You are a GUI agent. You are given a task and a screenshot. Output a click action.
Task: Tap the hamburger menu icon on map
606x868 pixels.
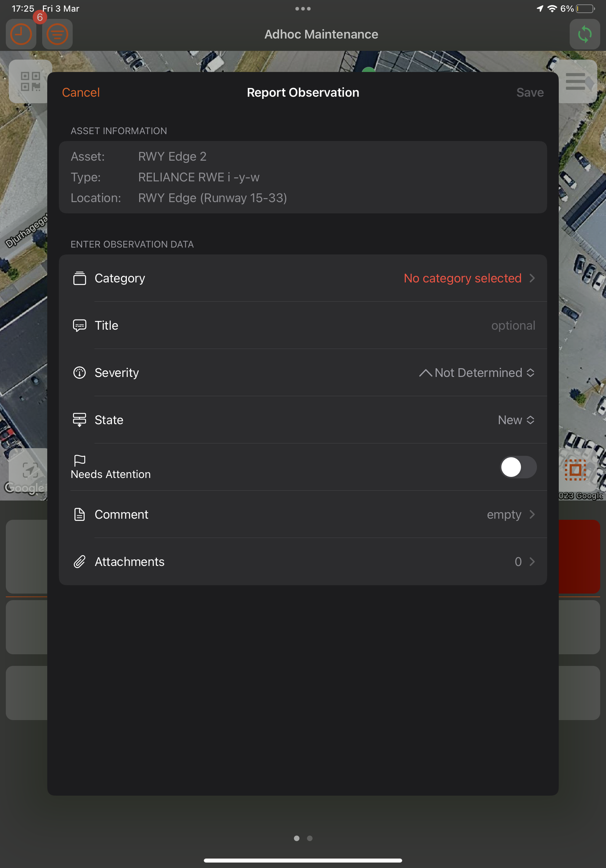tap(576, 81)
